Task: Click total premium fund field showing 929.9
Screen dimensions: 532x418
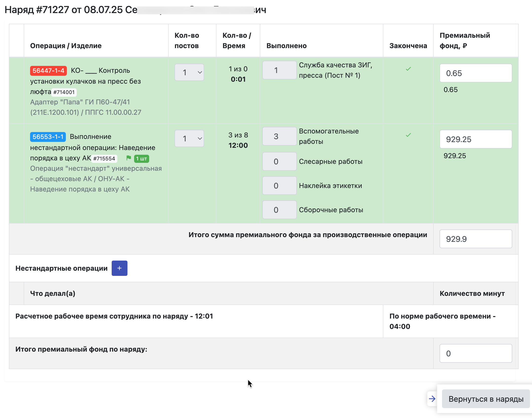Action: coord(476,239)
